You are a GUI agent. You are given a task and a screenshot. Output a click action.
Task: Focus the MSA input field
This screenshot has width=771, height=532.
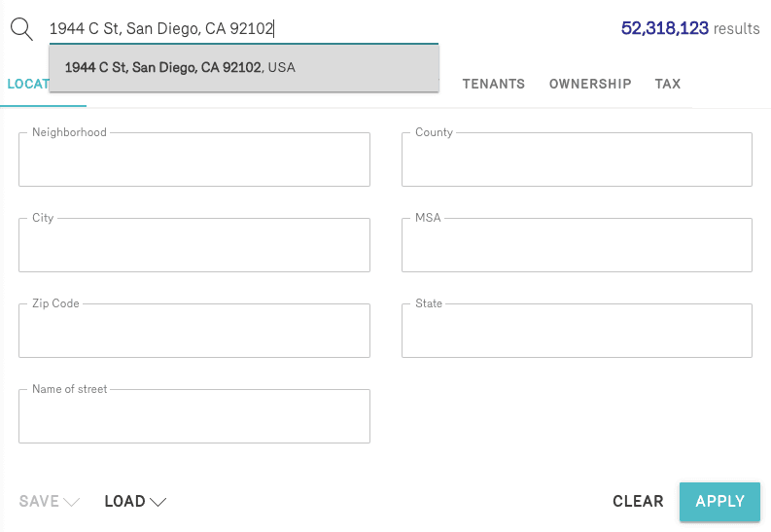click(577, 246)
